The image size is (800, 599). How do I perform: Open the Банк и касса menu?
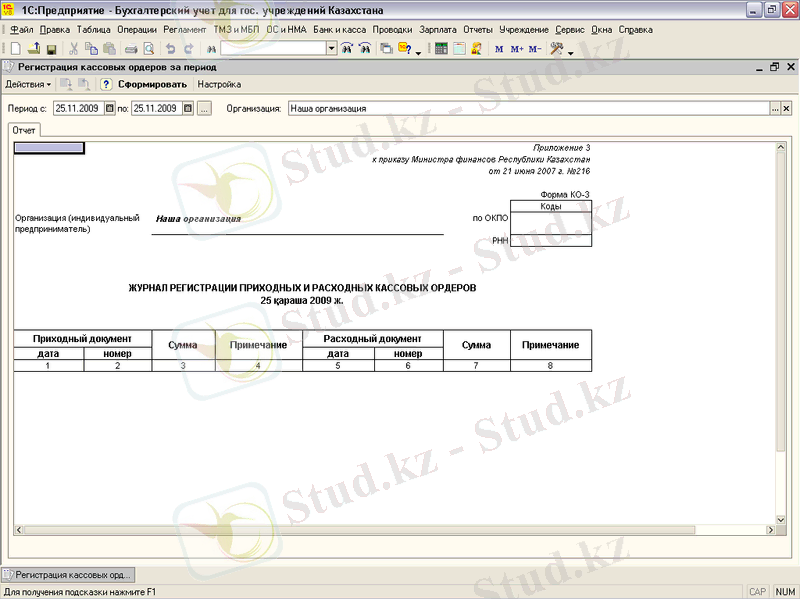(339, 30)
